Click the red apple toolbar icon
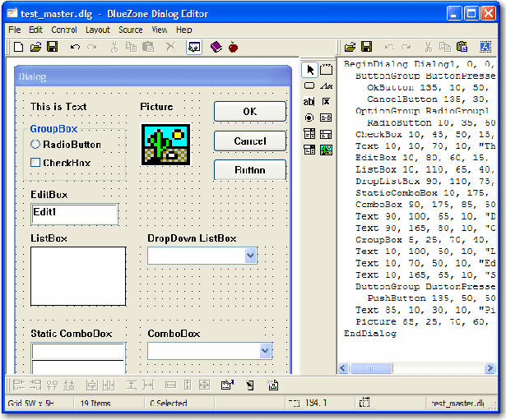 click(233, 47)
